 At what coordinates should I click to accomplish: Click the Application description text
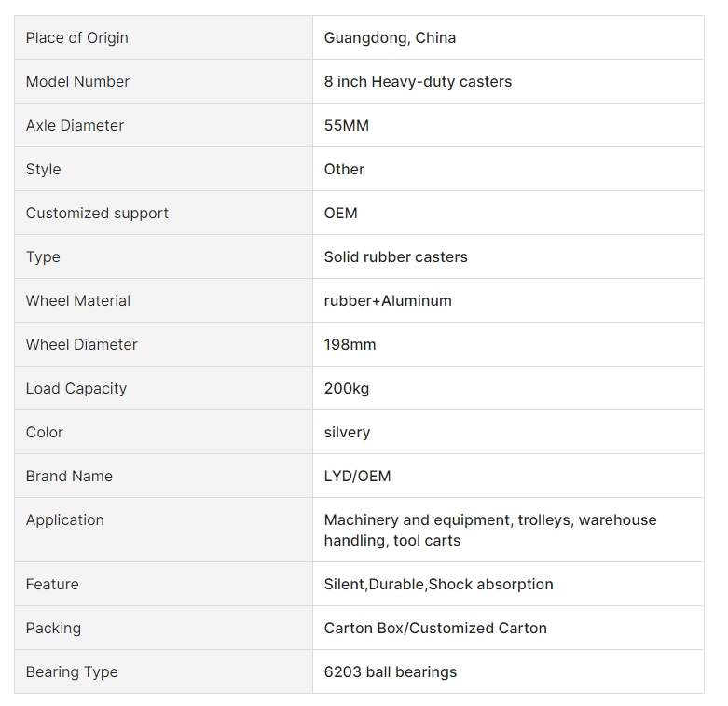coord(490,530)
